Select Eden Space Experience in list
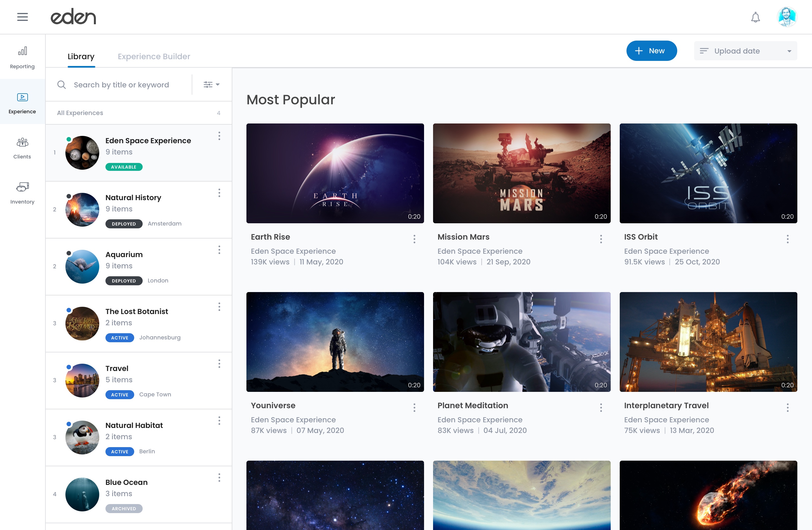 [138, 153]
